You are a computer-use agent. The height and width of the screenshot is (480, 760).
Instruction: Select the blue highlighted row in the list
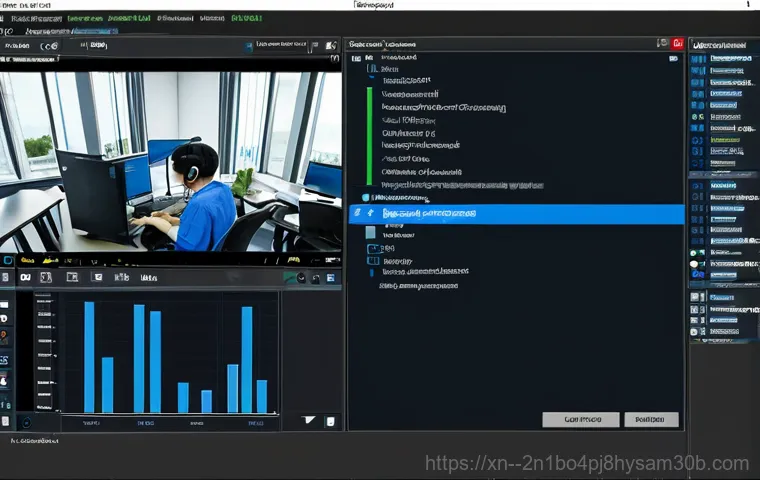pos(516,214)
